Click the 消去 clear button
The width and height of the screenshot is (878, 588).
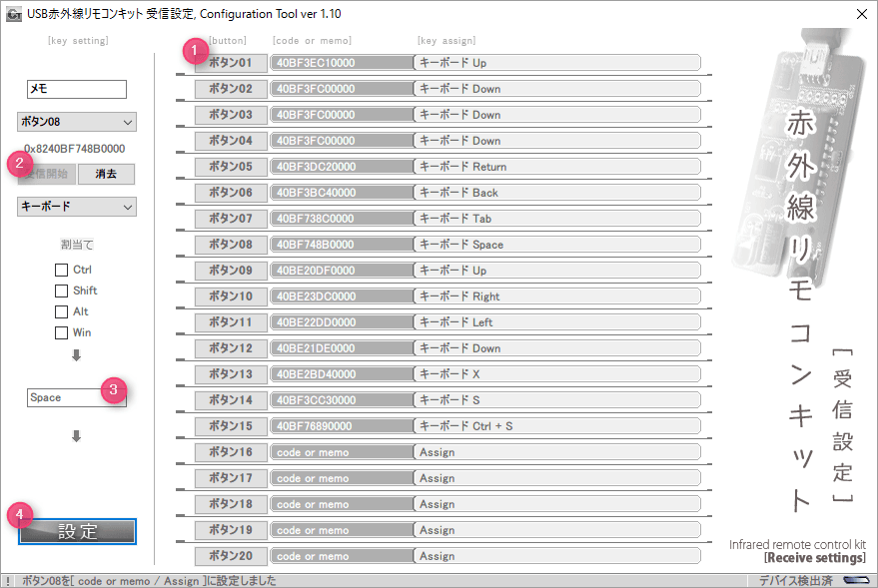point(107,174)
